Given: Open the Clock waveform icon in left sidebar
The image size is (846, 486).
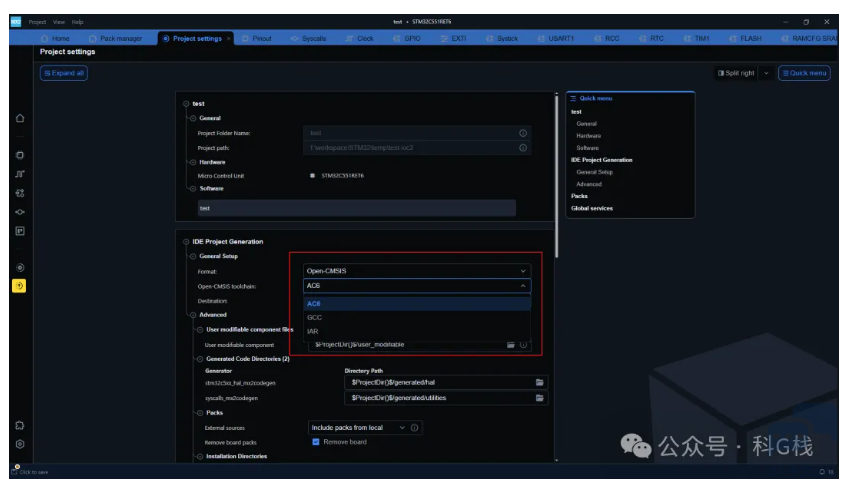Looking at the screenshot, I should coord(20,174).
